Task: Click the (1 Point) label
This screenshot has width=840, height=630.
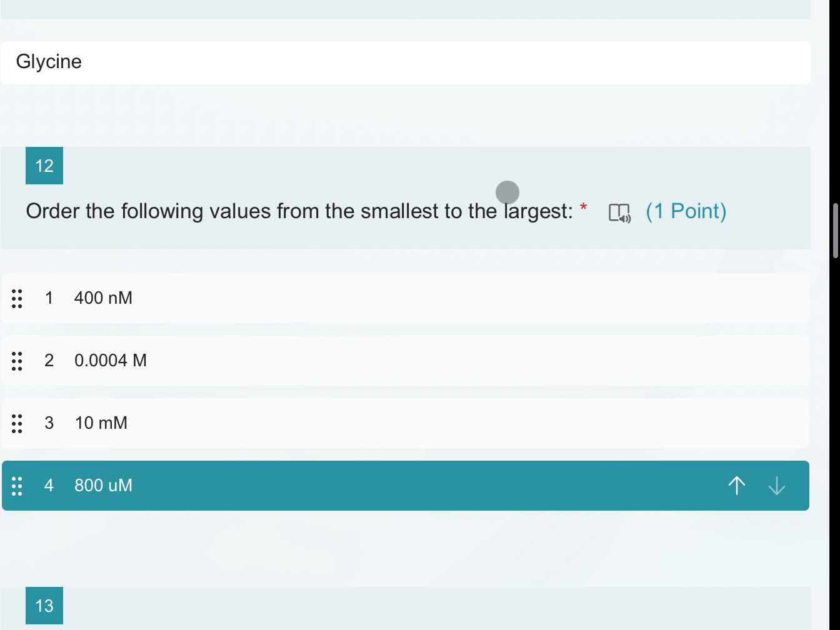Action: point(686,211)
